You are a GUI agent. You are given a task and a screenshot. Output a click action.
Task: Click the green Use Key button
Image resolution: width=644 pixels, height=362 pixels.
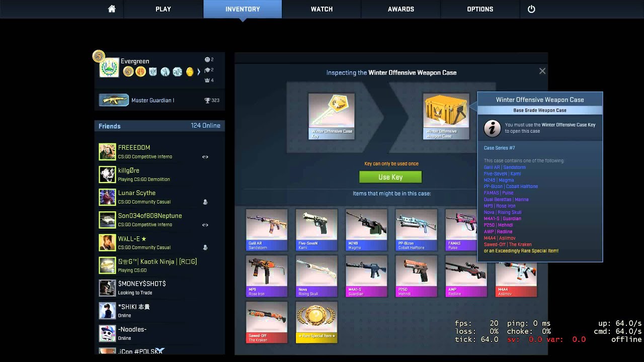(390, 177)
